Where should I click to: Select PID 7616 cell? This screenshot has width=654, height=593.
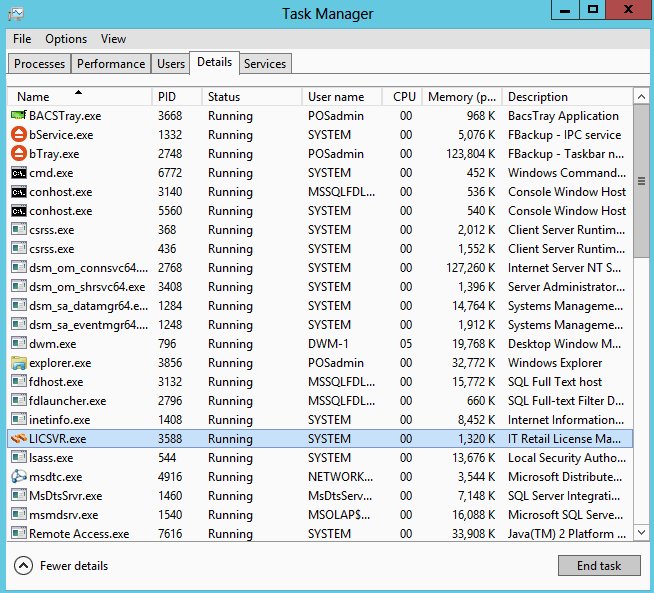coord(170,533)
